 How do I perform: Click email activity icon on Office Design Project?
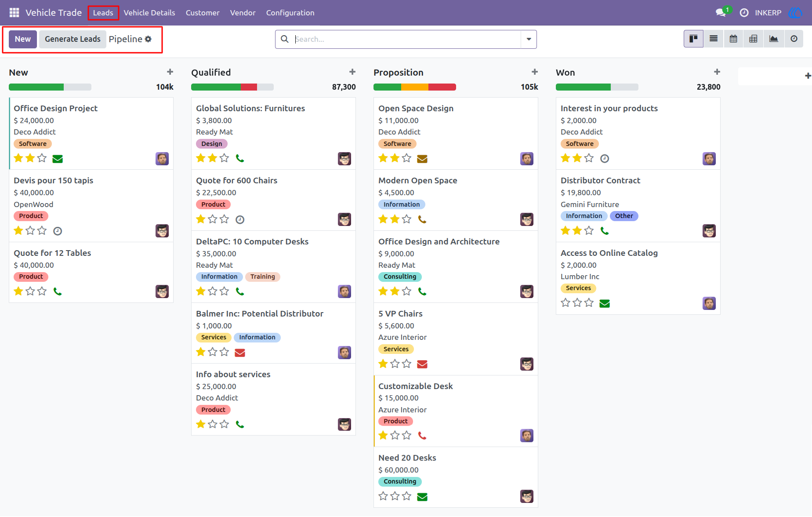58,159
